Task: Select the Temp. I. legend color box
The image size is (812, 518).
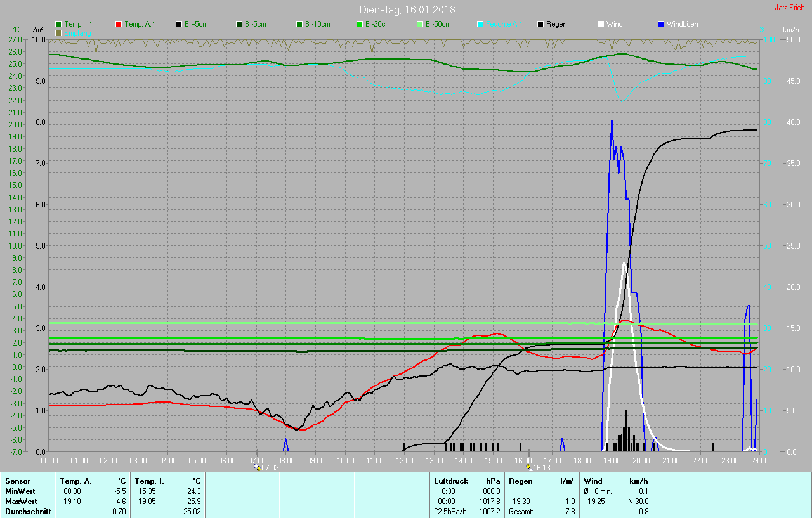Action: [59, 24]
